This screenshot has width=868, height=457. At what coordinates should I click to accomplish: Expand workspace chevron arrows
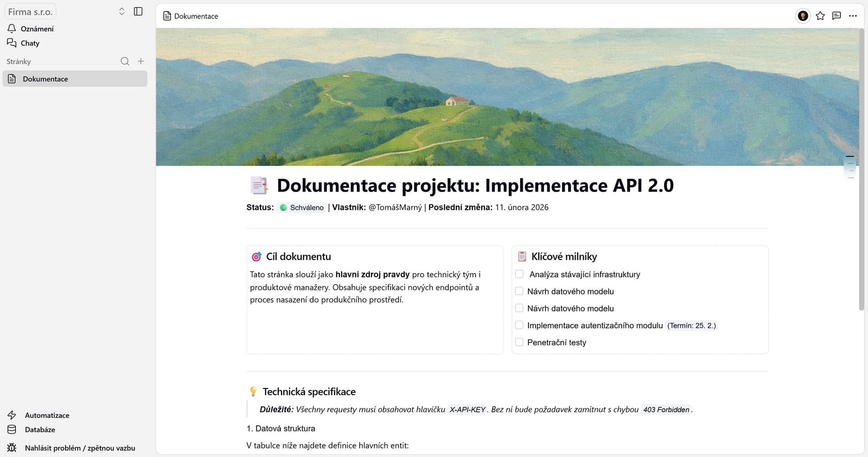pyautogui.click(x=122, y=11)
